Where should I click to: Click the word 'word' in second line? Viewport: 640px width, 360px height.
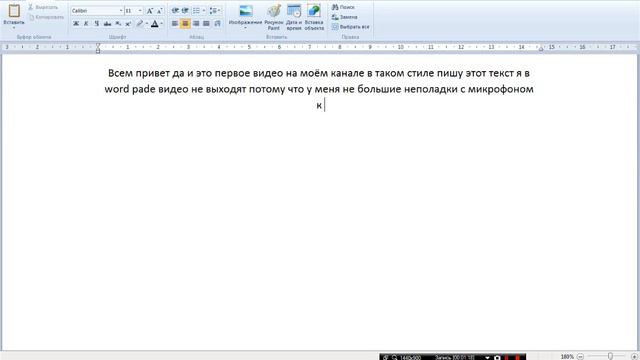(117, 89)
